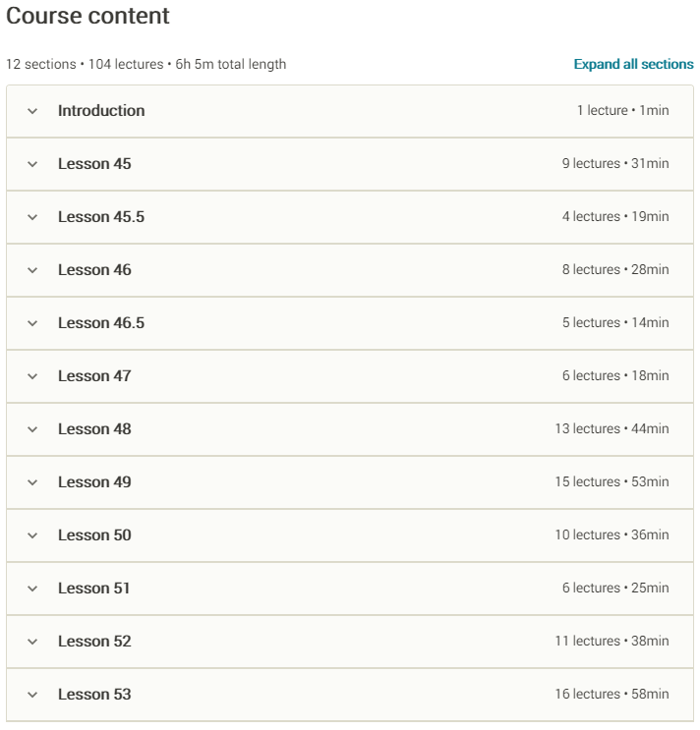Expand the Lesson 45 chevron arrow

(32, 164)
